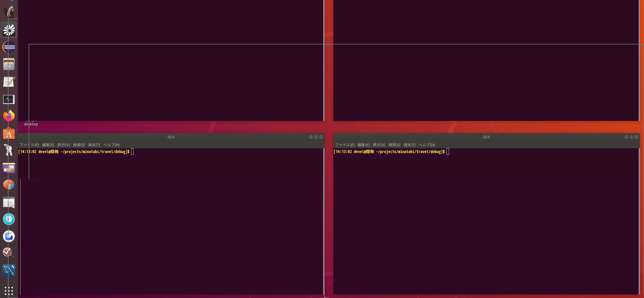This screenshot has height=298, width=644.
Task: Open ヘルプ(H) menu in right terminal
Action: (427, 145)
